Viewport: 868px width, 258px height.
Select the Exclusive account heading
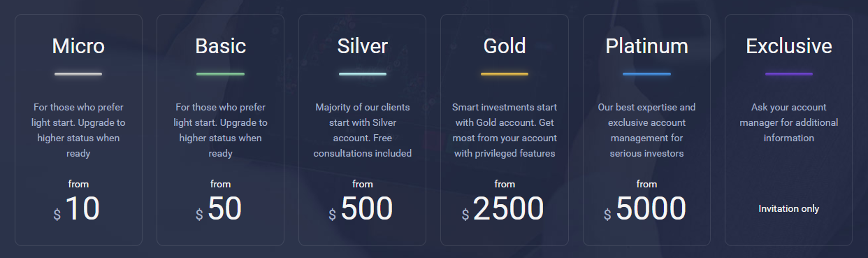point(789,46)
